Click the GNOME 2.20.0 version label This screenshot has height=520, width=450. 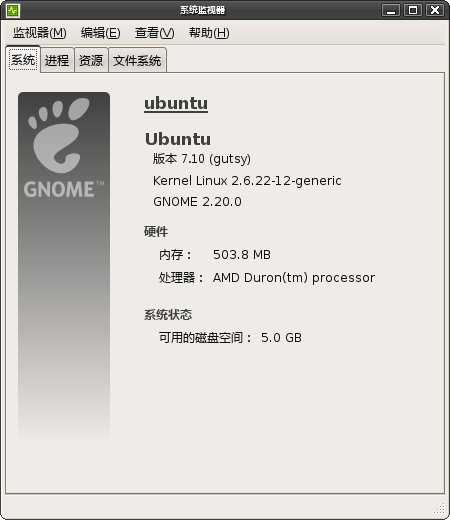pyautogui.click(x=197, y=202)
